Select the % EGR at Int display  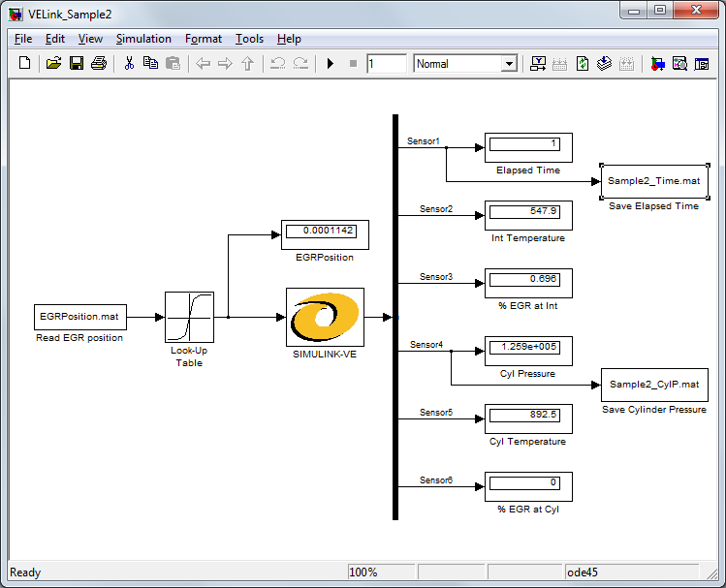(528, 283)
